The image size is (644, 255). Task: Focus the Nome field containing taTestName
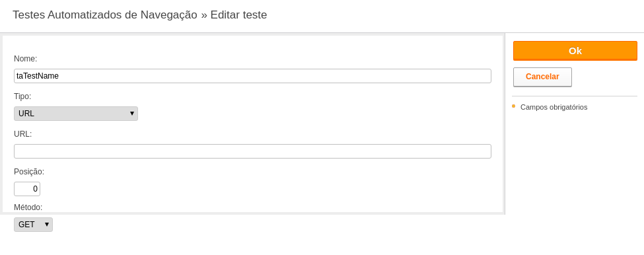click(x=252, y=76)
